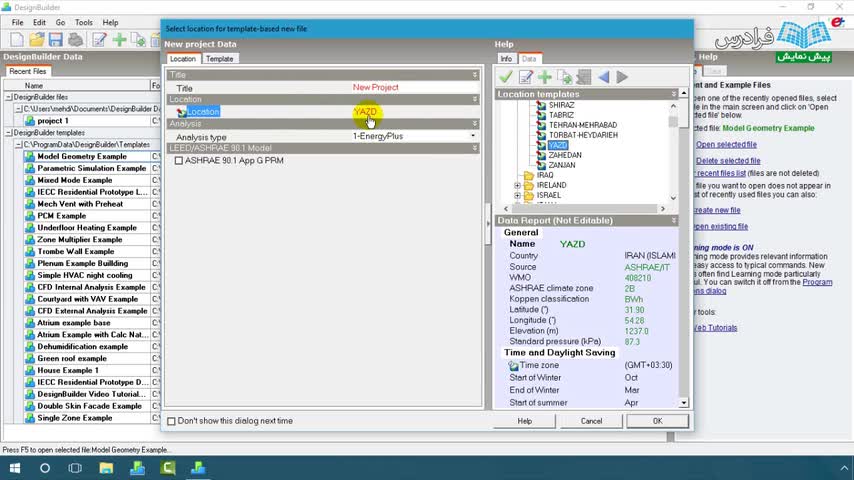Viewport: 854px width, 480px height.
Task: Open the Go menu
Action: click(x=60, y=22)
